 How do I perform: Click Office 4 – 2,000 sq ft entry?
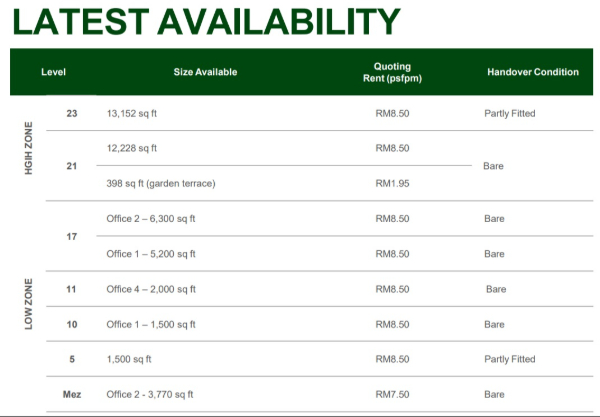click(151, 289)
